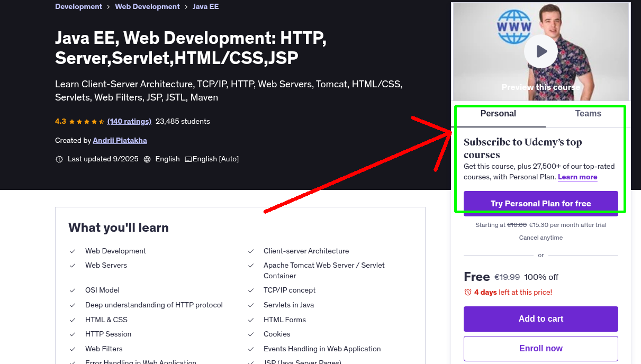Click the Subscribe to Udemy's top courses heading
The height and width of the screenshot is (364, 641).
click(x=522, y=148)
